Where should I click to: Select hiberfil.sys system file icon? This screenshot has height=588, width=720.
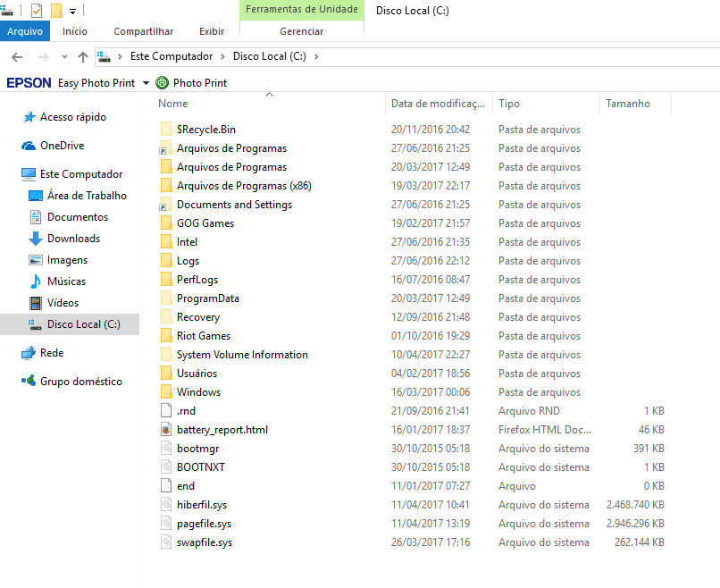[166, 504]
